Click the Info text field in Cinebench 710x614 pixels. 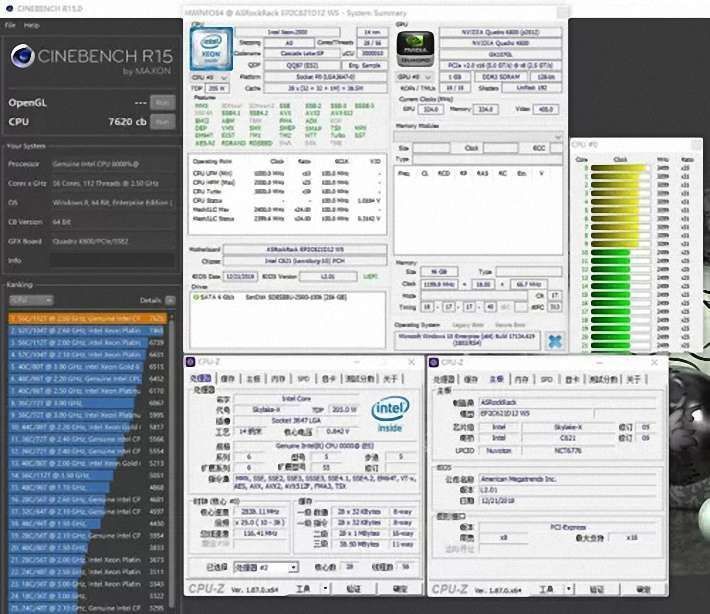click(x=112, y=260)
